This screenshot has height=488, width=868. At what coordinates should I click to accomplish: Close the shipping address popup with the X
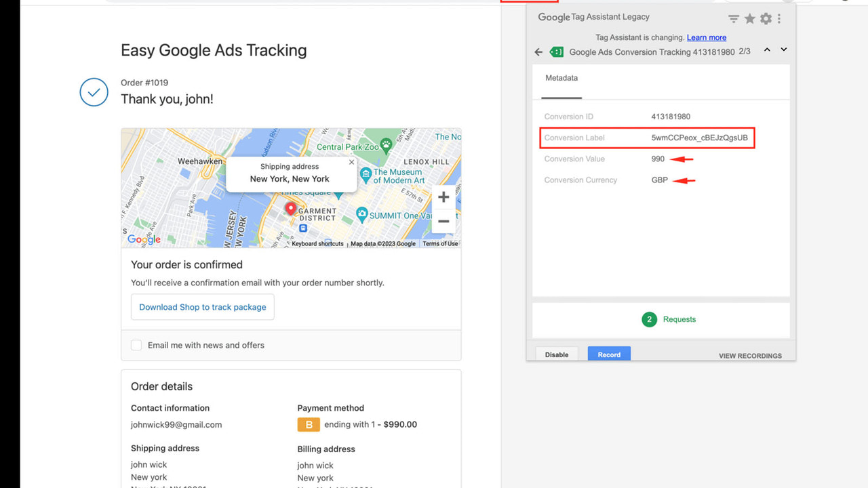coord(351,162)
